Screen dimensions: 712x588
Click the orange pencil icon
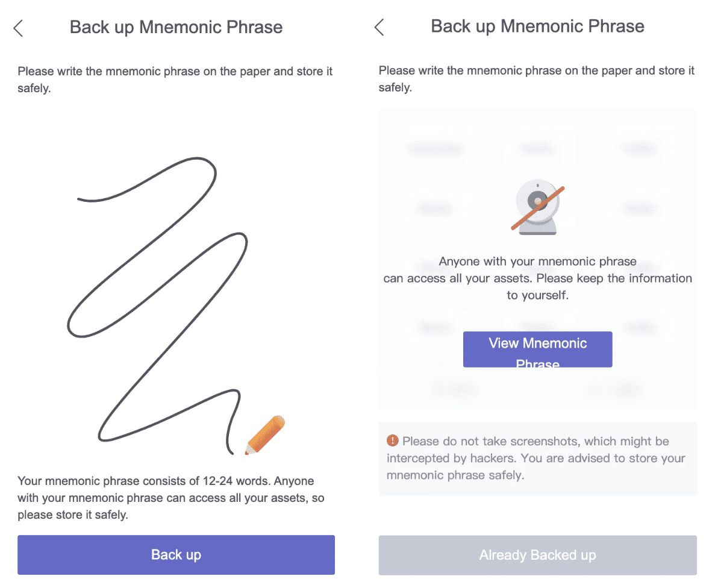[264, 435]
